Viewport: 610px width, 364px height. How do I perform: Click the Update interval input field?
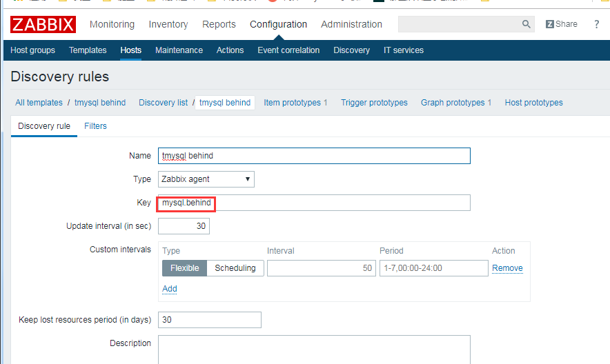(x=184, y=226)
